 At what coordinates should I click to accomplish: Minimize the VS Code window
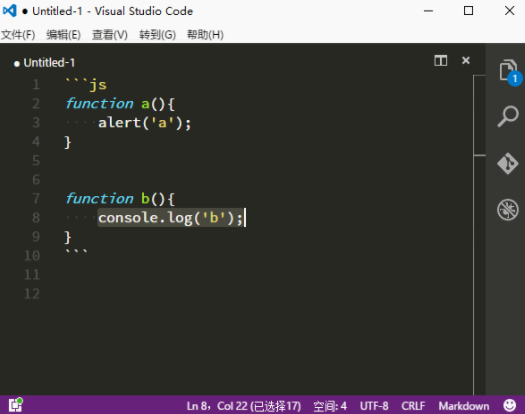point(428,11)
